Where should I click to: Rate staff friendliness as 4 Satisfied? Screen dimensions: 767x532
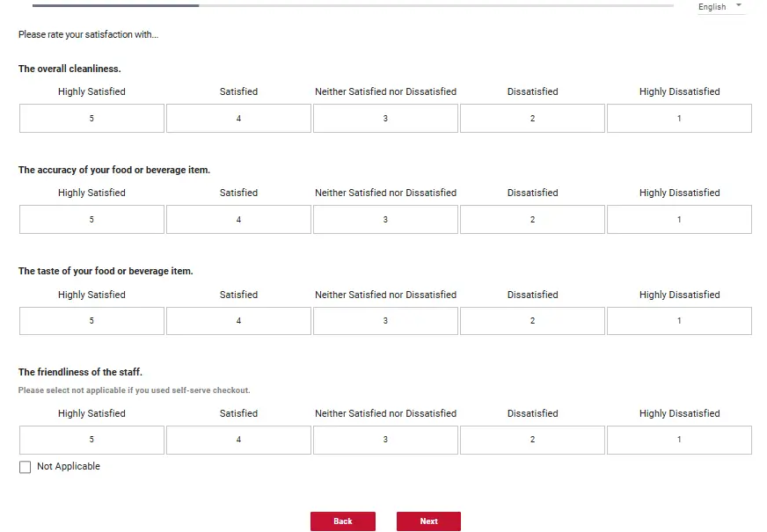point(238,440)
